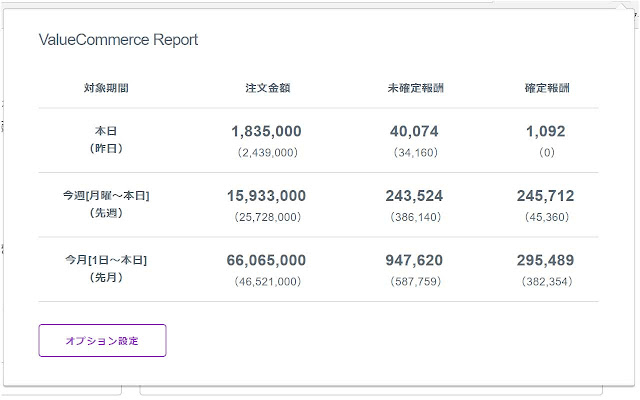Click this month's unconfirmed reward 947,620
The image size is (640, 400).
coord(414,260)
